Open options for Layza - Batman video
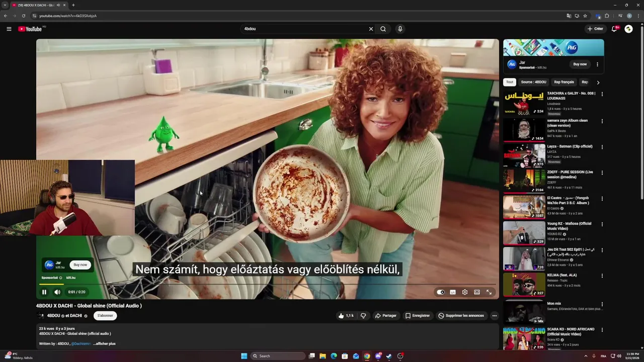The image size is (644, 362). pos(602,147)
